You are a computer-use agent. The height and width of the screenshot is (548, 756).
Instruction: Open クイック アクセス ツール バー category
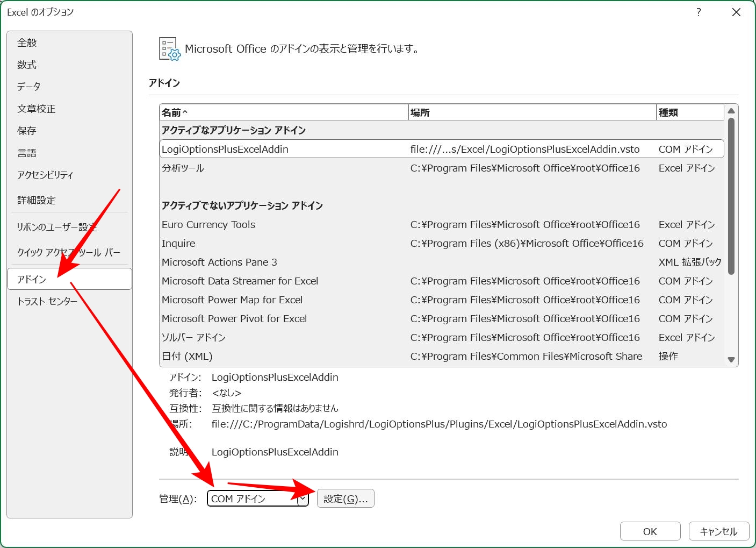pos(69,252)
